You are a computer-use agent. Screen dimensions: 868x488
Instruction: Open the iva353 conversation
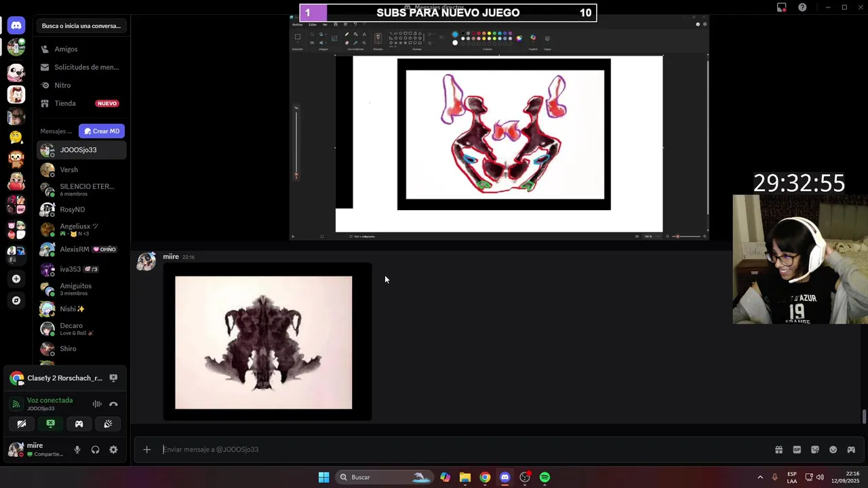[81, 269]
